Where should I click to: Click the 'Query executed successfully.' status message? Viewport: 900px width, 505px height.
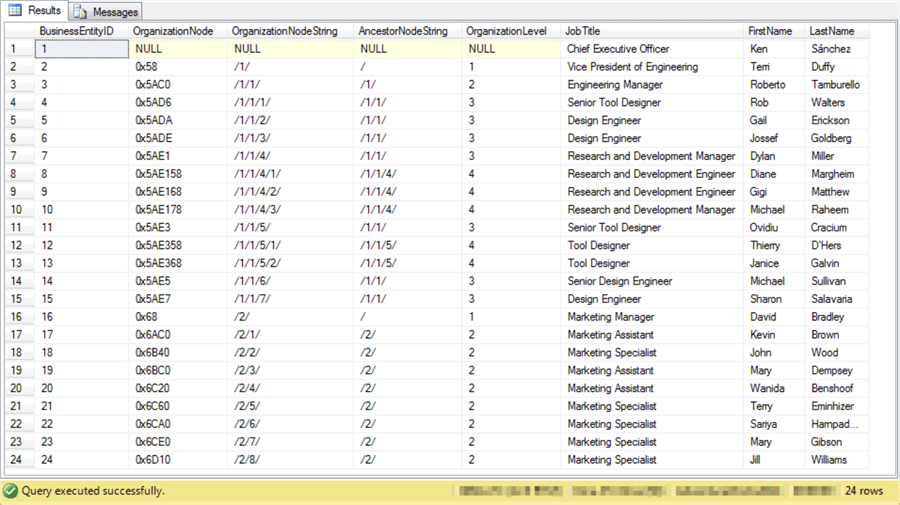[93, 491]
